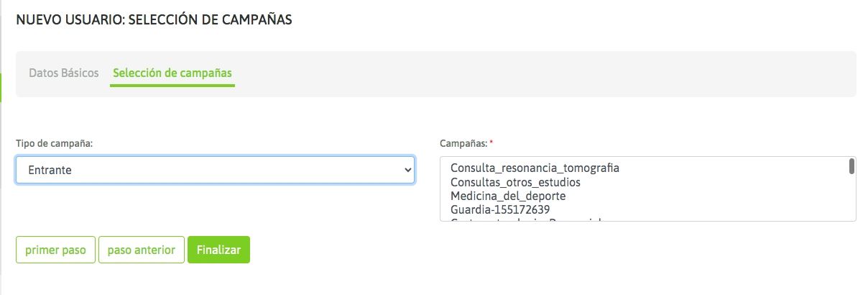Click the gray tab bar background
Screen dimensions: 868x295
(546, 74)
